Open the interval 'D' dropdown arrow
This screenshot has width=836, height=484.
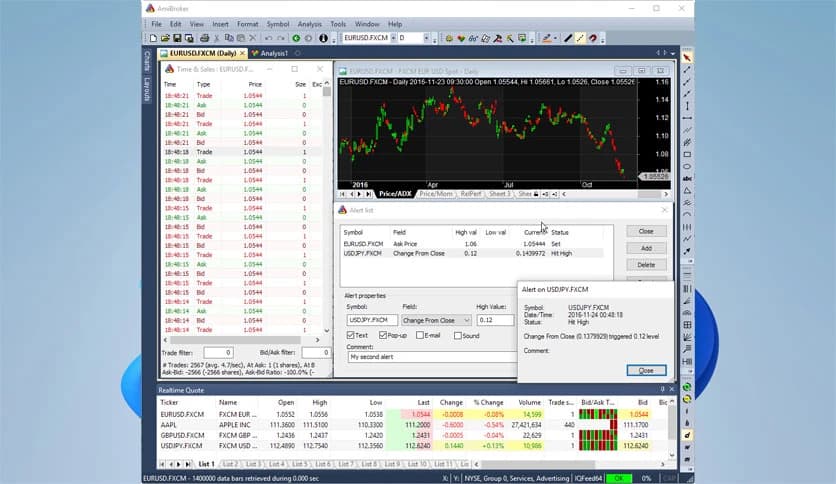coord(426,38)
